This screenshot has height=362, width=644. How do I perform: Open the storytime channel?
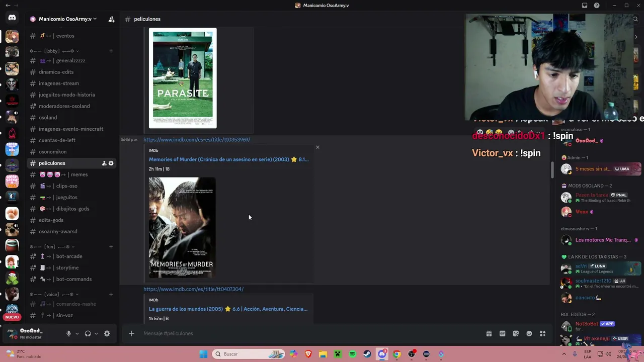pyautogui.click(x=71, y=267)
